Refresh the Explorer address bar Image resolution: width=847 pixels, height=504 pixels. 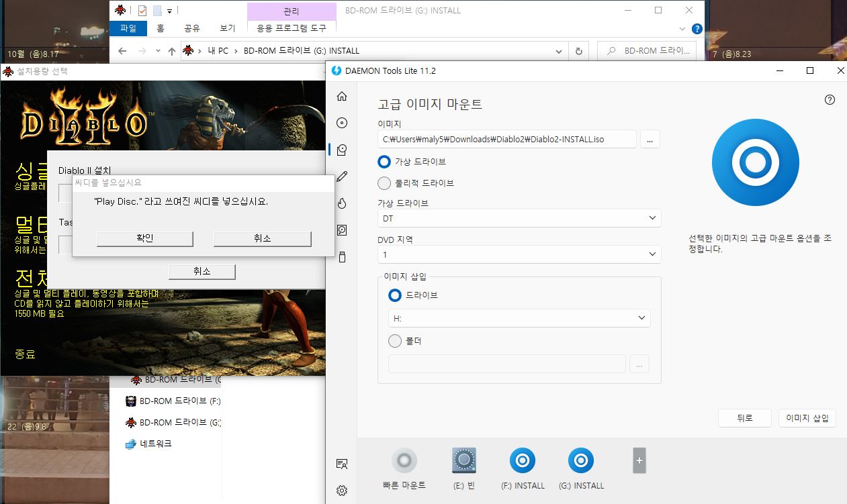(578, 51)
